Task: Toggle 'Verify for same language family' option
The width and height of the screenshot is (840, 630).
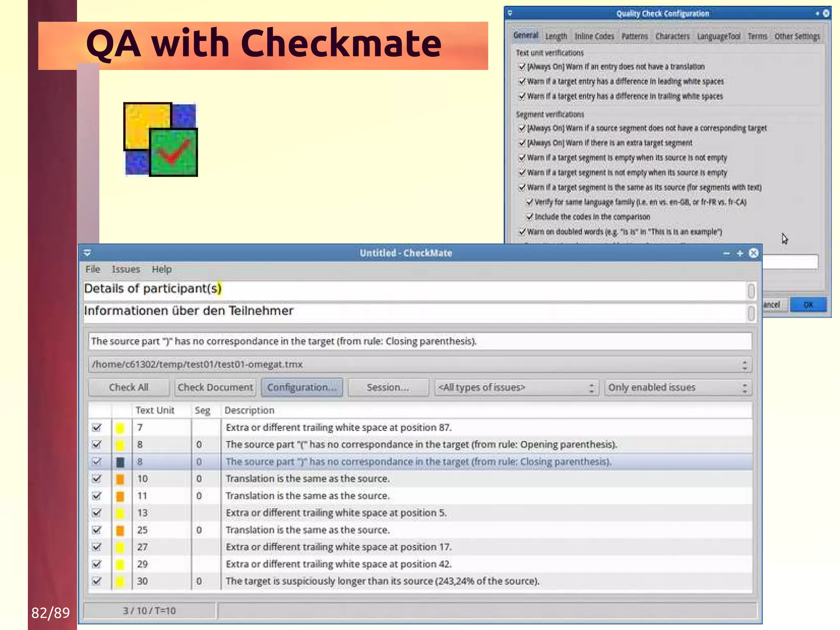Action: coord(530,202)
